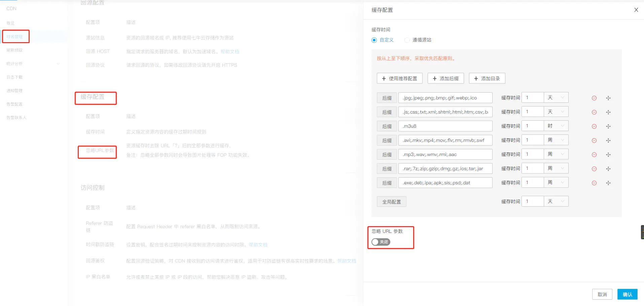The height and width of the screenshot is (306, 644).
Task: Click the .m3u8 suffix input field
Action: 445,126
